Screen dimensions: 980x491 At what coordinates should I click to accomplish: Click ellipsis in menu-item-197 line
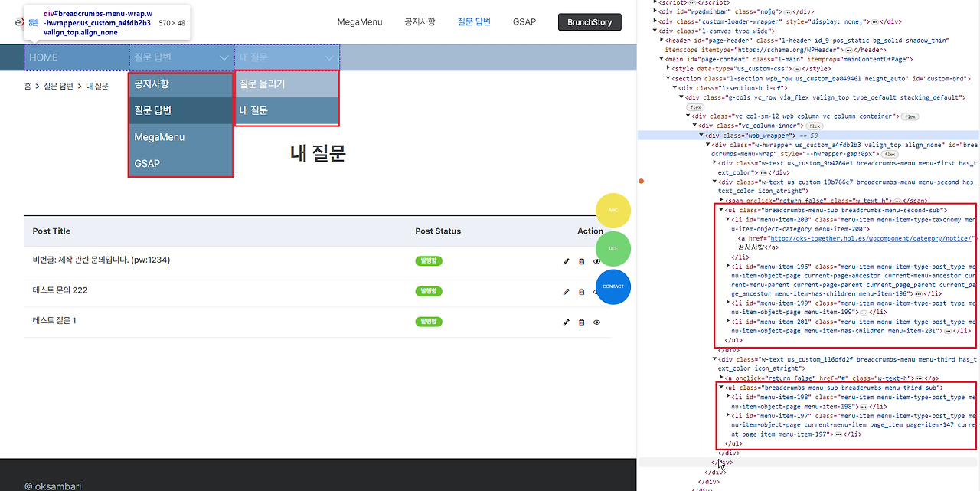840,434
